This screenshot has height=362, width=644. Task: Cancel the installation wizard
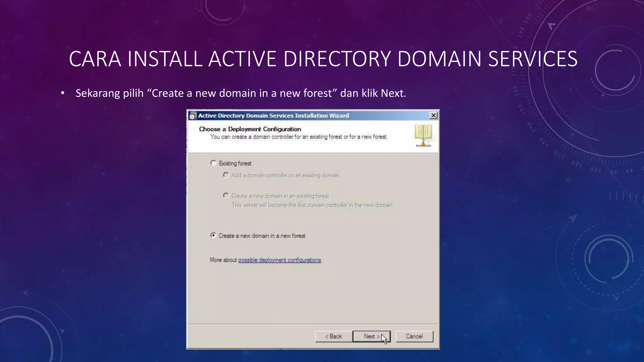pyautogui.click(x=414, y=336)
